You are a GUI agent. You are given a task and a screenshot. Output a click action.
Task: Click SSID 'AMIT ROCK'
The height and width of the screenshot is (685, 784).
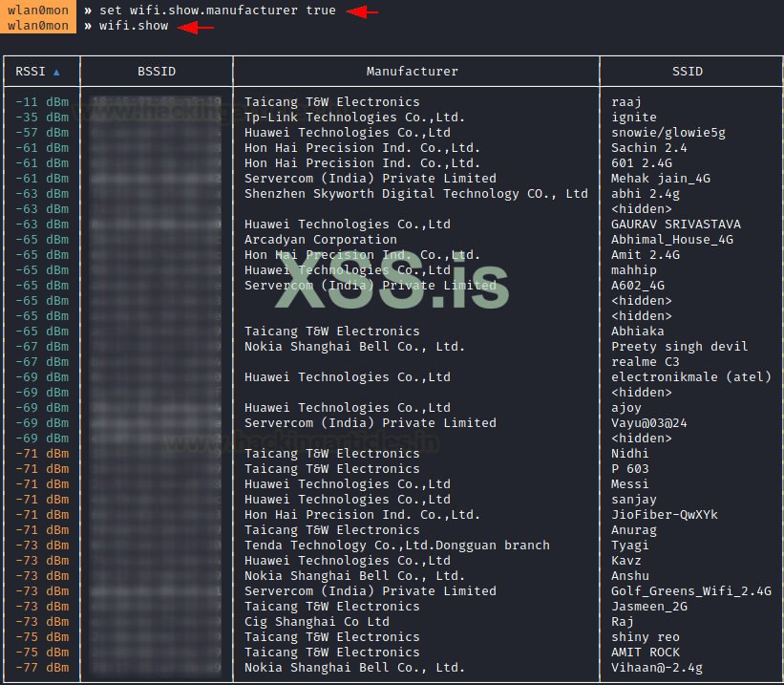click(645, 652)
